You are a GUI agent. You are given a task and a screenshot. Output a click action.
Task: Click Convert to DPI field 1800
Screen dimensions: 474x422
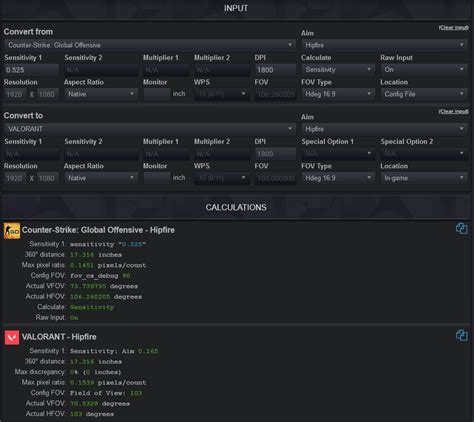pyautogui.click(x=275, y=154)
